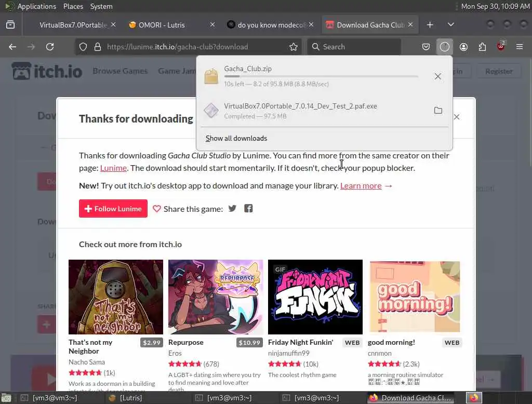Viewport: 532px width, 404px height.
Task: Share game on Twitter
Action: 232,208
